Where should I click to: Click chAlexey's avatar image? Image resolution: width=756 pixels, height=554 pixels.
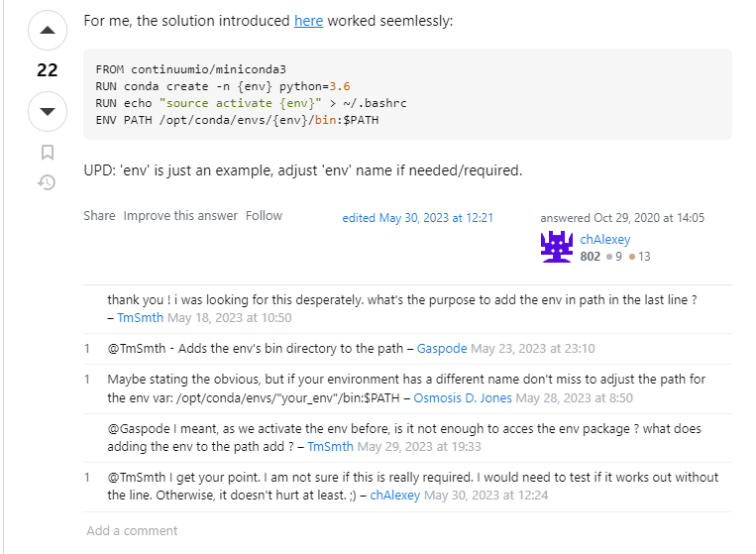pyautogui.click(x=556, y=247)
